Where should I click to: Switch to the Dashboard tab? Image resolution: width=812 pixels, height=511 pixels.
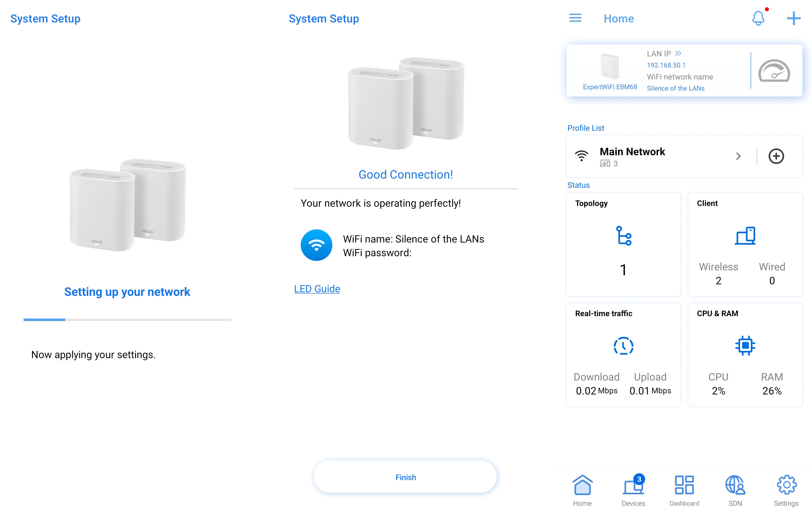pyautogui.click(x=684, y=490)
